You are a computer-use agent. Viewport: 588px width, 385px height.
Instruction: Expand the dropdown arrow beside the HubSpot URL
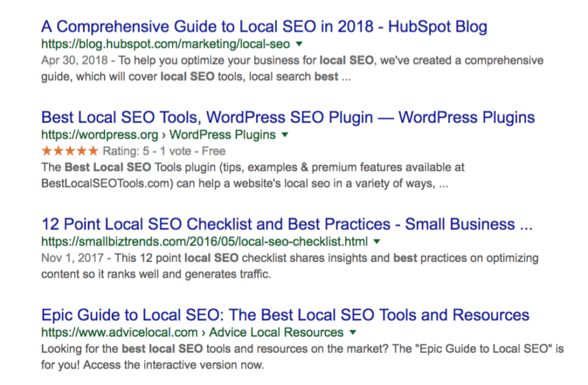pos(299,44)
